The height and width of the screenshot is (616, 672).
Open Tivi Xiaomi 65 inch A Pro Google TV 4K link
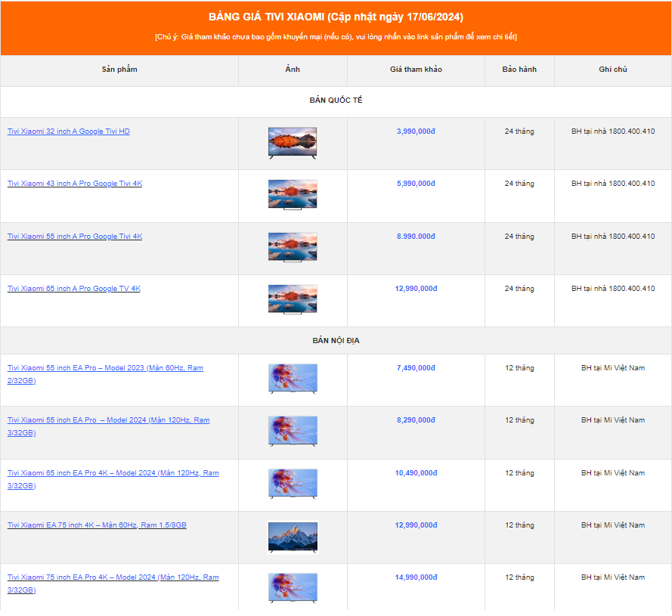pos(74,289)
